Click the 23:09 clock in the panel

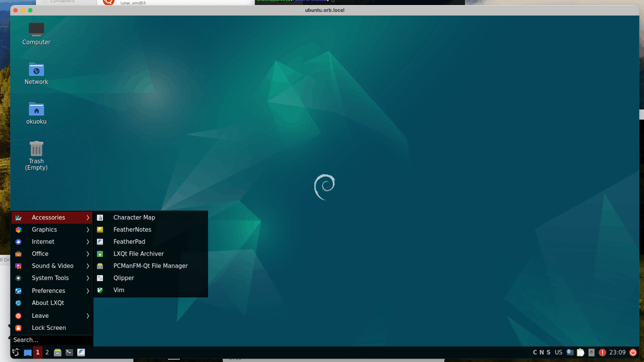[x=617, y=352]
